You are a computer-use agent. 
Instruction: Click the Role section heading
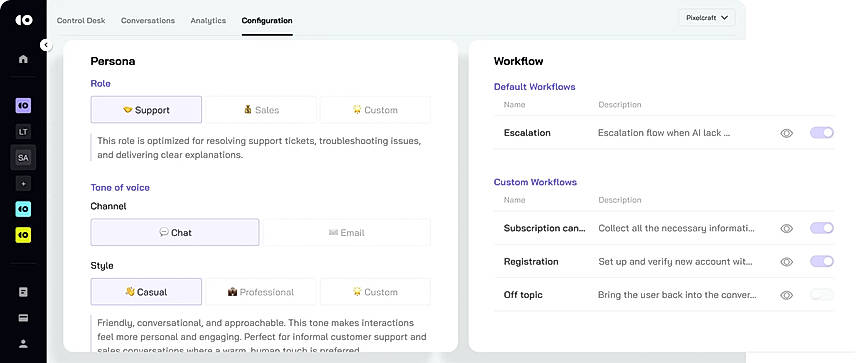[x=100, y=84]
